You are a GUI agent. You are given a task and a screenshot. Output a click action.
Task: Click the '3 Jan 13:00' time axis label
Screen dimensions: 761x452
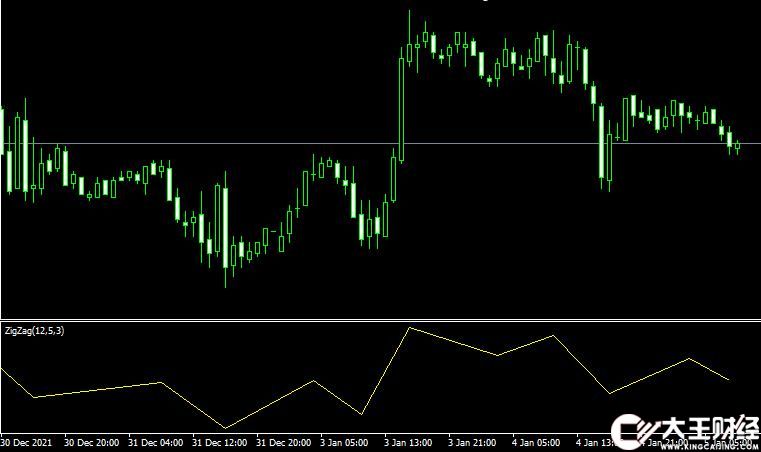point(408,443)
